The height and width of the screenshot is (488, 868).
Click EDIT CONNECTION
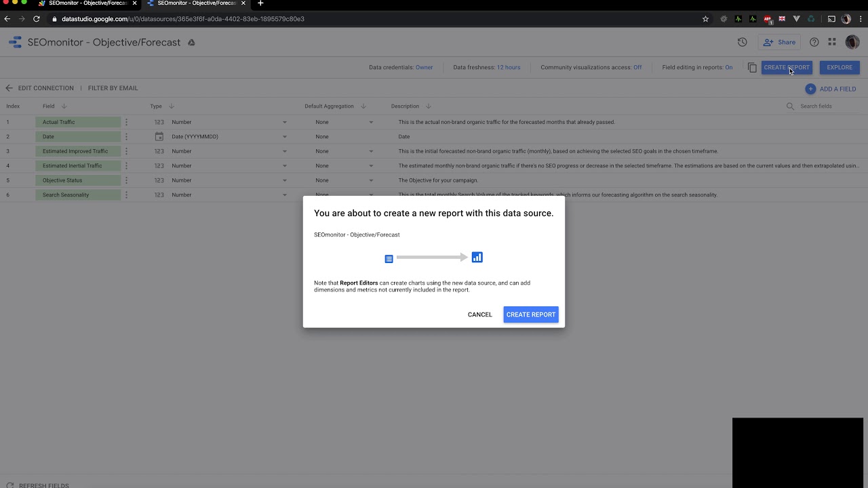[46, 88]
